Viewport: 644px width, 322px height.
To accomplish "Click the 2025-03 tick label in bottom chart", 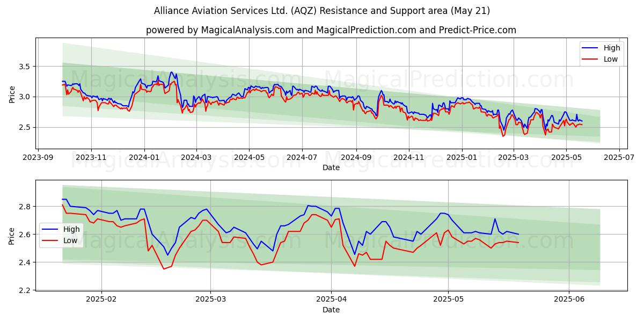I will (210, 299).
